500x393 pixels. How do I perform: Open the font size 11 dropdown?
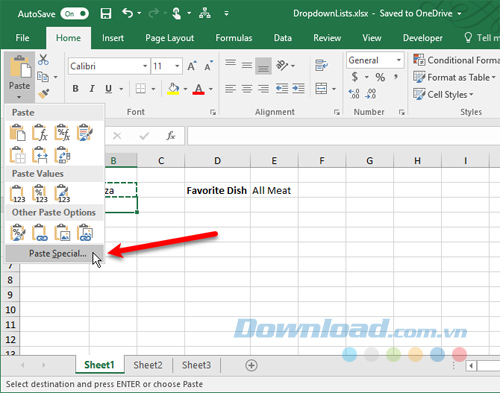177,66
